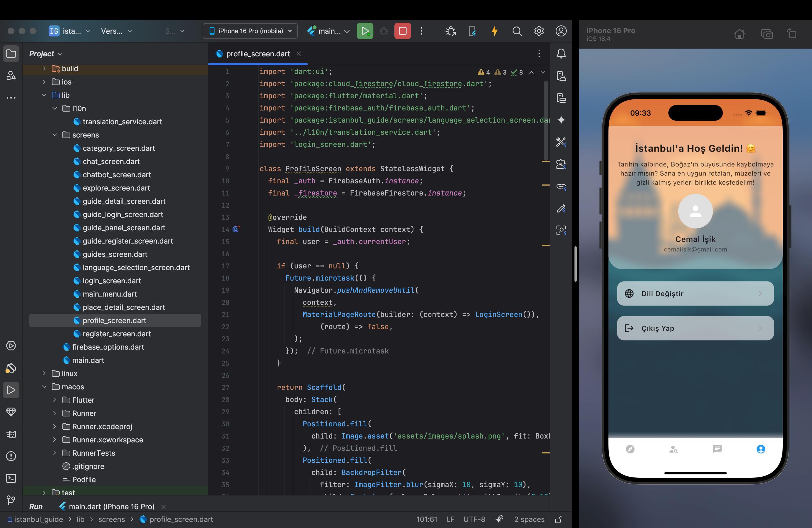This screenshot has width=812, height=528.
Task: Tap the Chat message tab in the app
Action: (x=717, y=449)
